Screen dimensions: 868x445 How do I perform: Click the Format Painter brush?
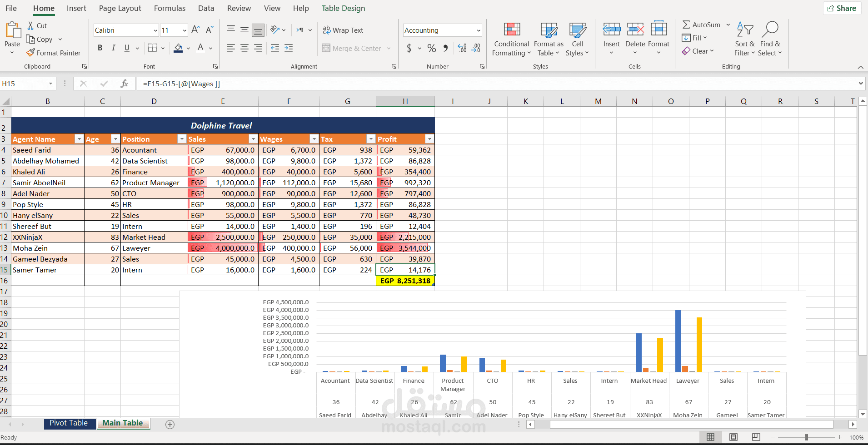30,53
